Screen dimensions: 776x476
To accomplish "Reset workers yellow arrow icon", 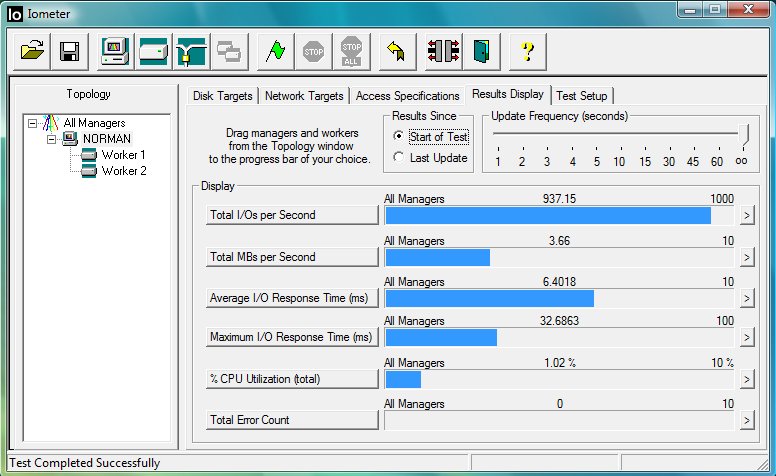I will [x=397, y=51].
